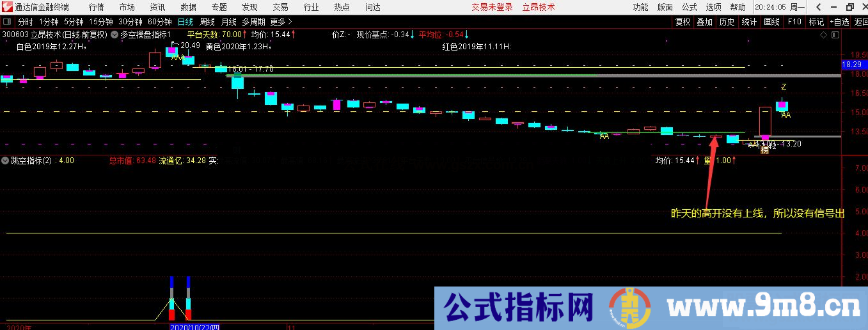Switch to the 60分钟 period tab
The height and width of the screenshot is (330, 868).
(160, 22)
